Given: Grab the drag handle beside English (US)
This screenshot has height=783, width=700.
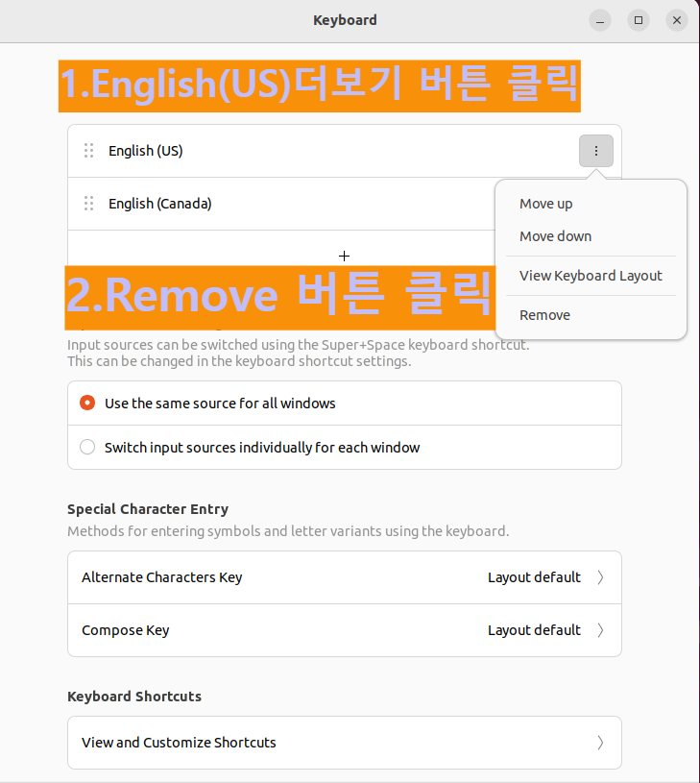Looking at the screenshot, I should tap(88, 151).
